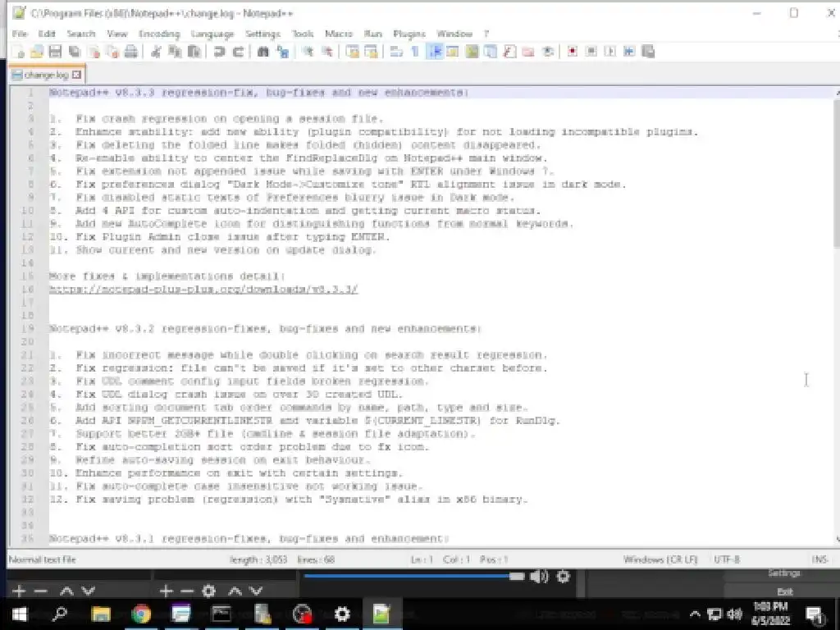
Task: Open the Language menu
Action: point(212,34)
